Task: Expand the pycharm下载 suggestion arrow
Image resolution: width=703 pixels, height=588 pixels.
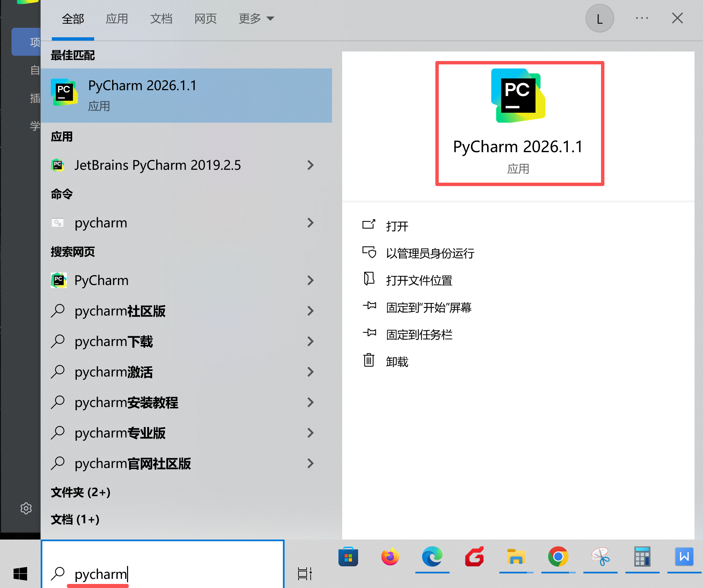Action: pos(310,341)
